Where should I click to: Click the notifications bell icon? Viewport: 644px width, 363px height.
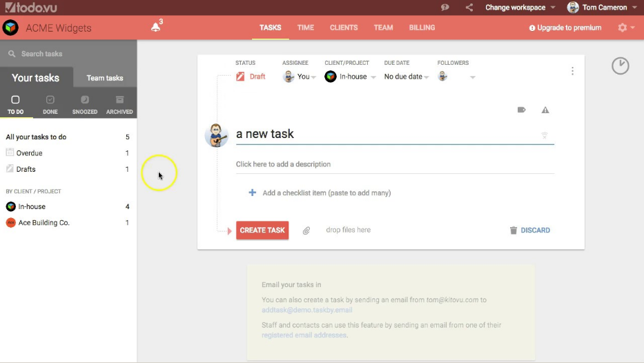(x=155, y=28)
